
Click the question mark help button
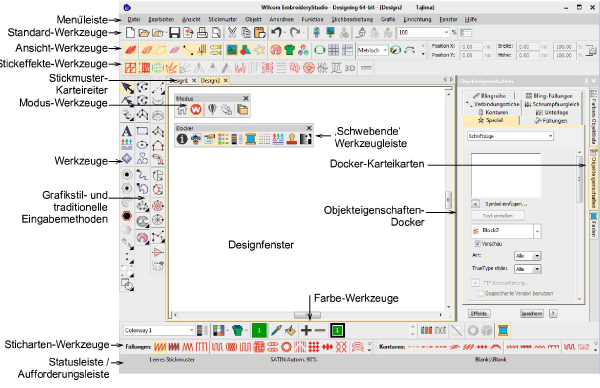click(x=553, y=313)
